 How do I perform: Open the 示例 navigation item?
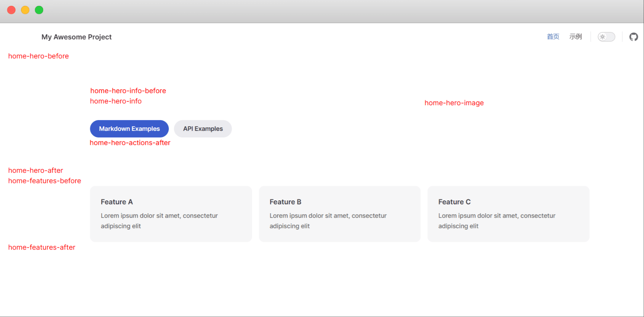tap(575, 37)
